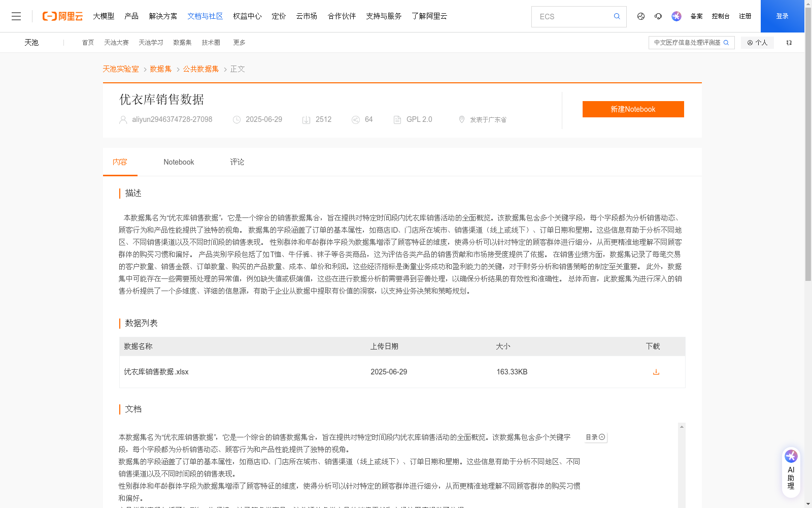Image resolution: width=812 pixels, height=508 pixels.
Task: Navigate to 公共数据集 breadcrumb link
Action: [x=200, y=69]
